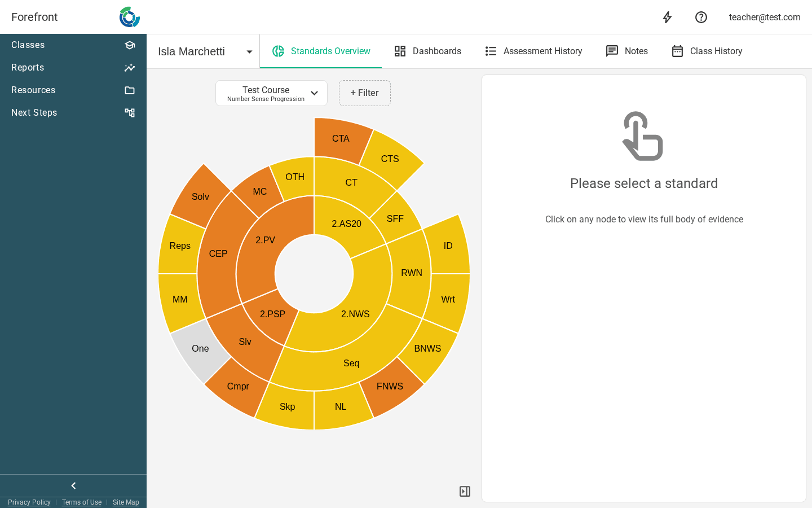Screen dimensions: 812x508
Task: Click the Forefront logo icon
Action: [x=130, y=17]
